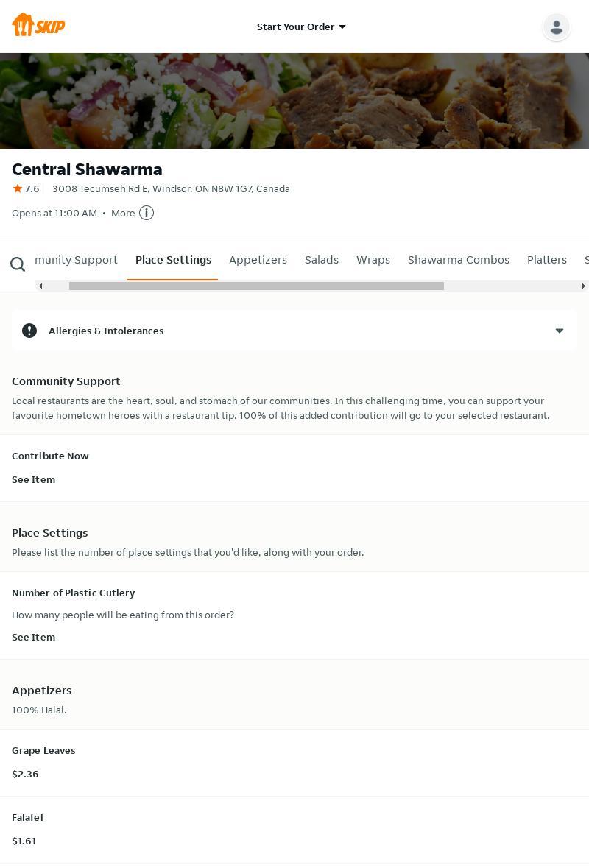The height and width of the screenshot is (868, 589).
Task: Click the menu search magnifier icon
Action: [x=18, y=264]
